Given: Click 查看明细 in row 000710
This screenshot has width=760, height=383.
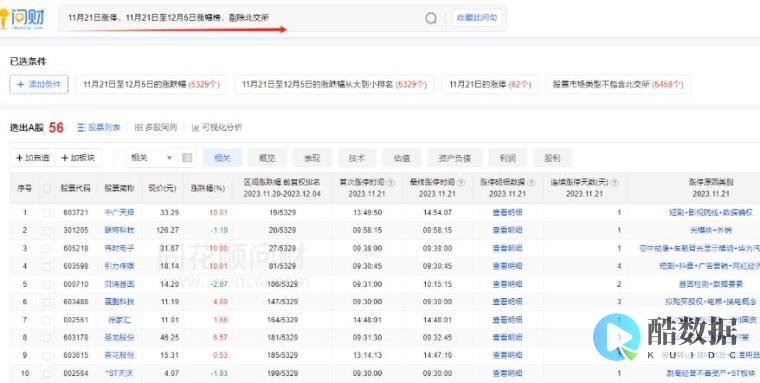Looking at the screenshot, I should (507, 284).
